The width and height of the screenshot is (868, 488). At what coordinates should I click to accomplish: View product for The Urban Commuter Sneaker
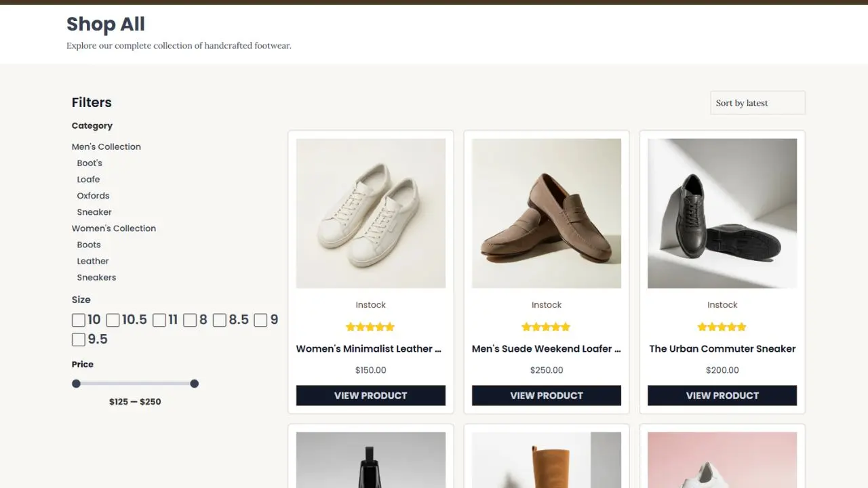[722, 396]
